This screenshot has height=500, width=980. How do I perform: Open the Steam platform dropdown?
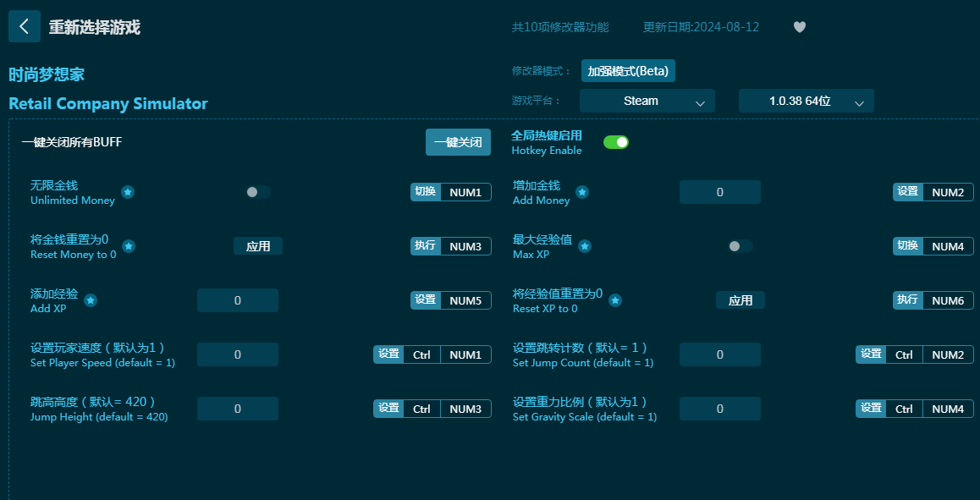click(647, 102)
